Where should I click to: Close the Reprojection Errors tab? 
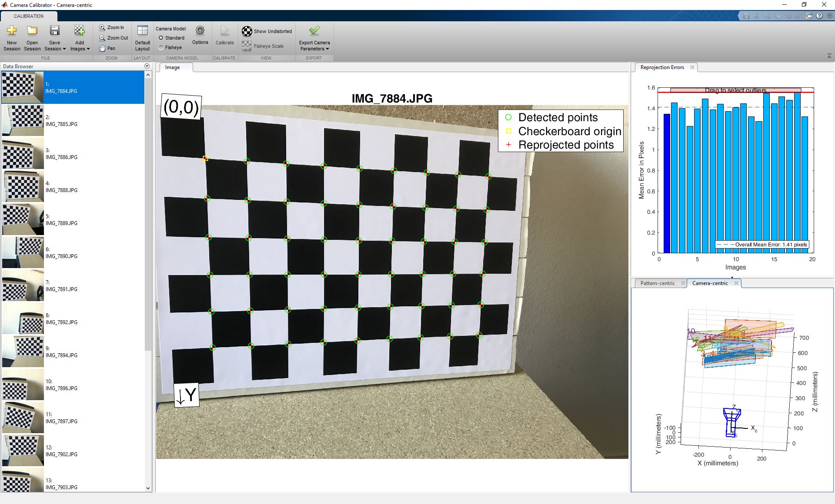(x=692, y=67)
